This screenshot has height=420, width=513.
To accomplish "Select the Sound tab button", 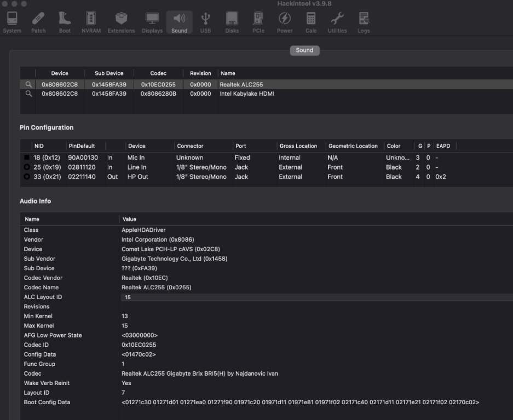I will click(x=304, y=50).
